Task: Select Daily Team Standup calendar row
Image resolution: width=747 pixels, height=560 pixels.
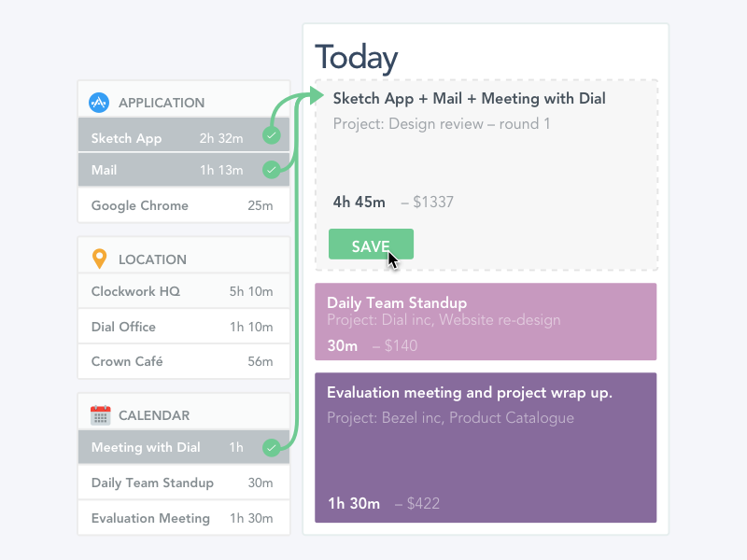Action: tap(183, 483)
